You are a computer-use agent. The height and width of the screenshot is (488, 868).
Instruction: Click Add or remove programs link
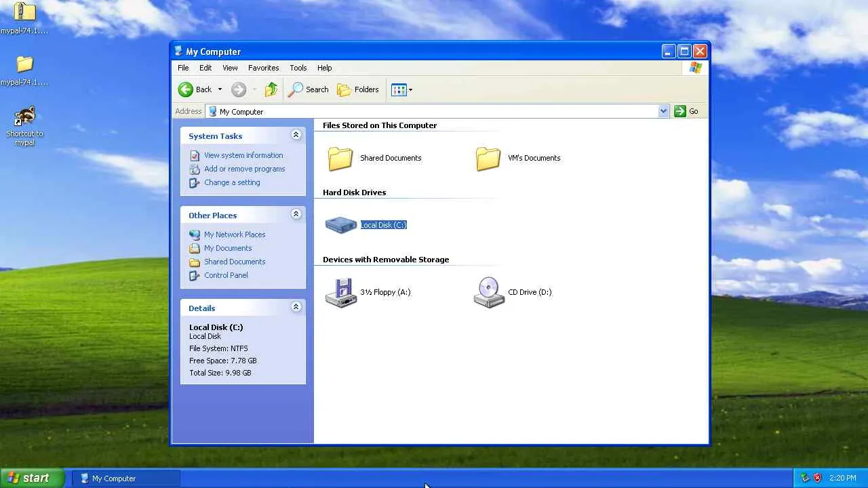(245, 169)
